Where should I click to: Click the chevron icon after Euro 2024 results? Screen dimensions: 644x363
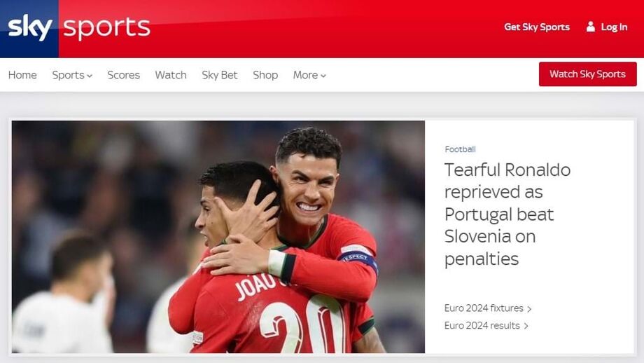click(526, 326)
